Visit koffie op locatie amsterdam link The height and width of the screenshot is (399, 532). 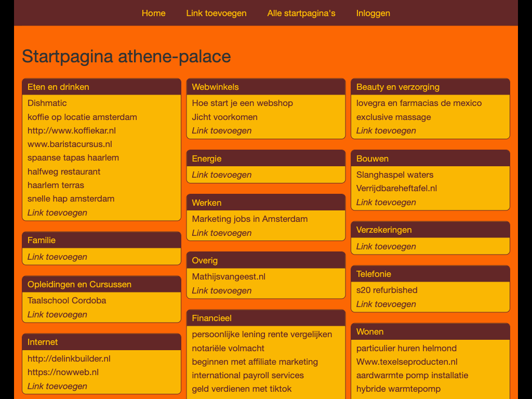(x=82, y=117)
